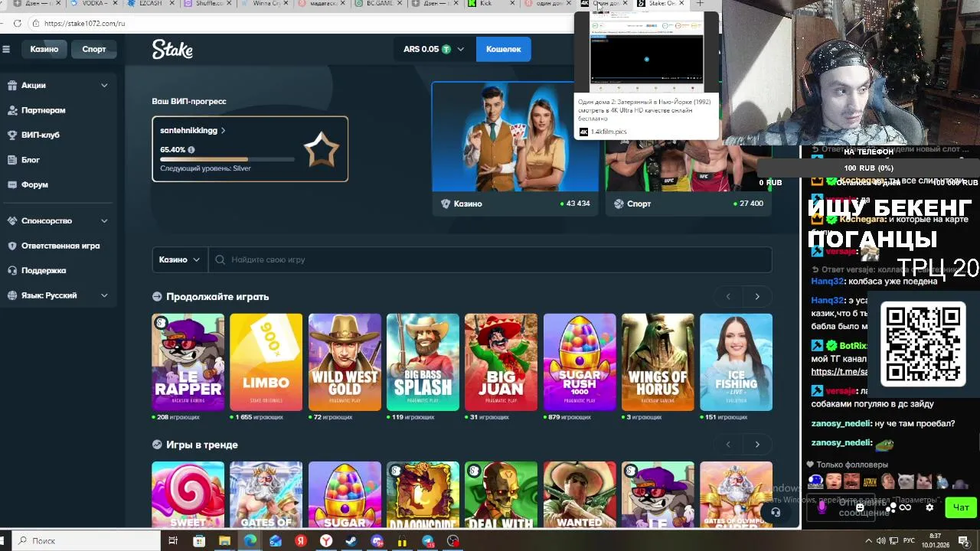The width and height of the screenshot is (980, 551).
Task: Open the Le Rapper game thumbnail
Action: pyautogui.click(x=188, y=362)
